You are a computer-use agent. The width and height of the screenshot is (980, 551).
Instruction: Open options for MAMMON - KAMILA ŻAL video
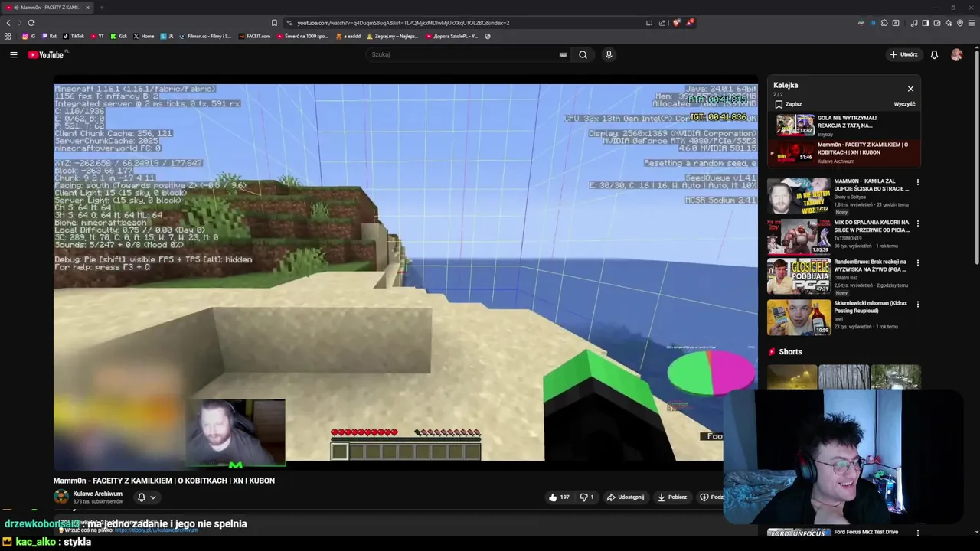pyautogui.click(x=917, y=182)
